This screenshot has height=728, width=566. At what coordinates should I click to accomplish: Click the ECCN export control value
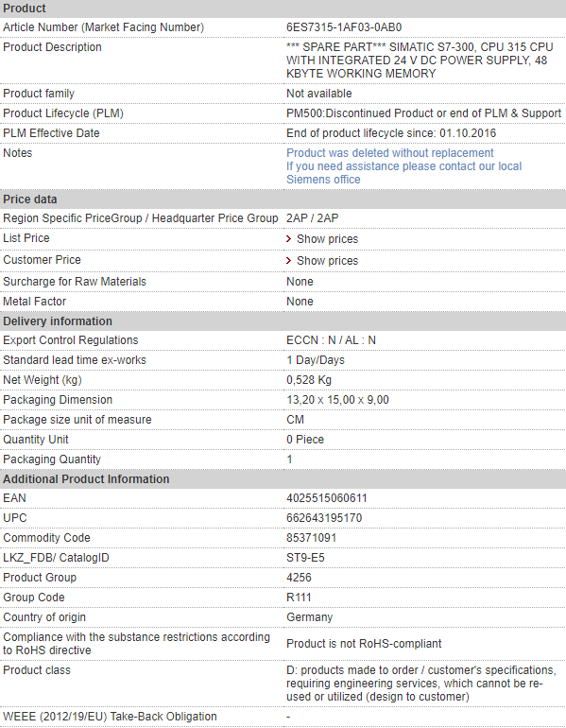tap(331, 340)
